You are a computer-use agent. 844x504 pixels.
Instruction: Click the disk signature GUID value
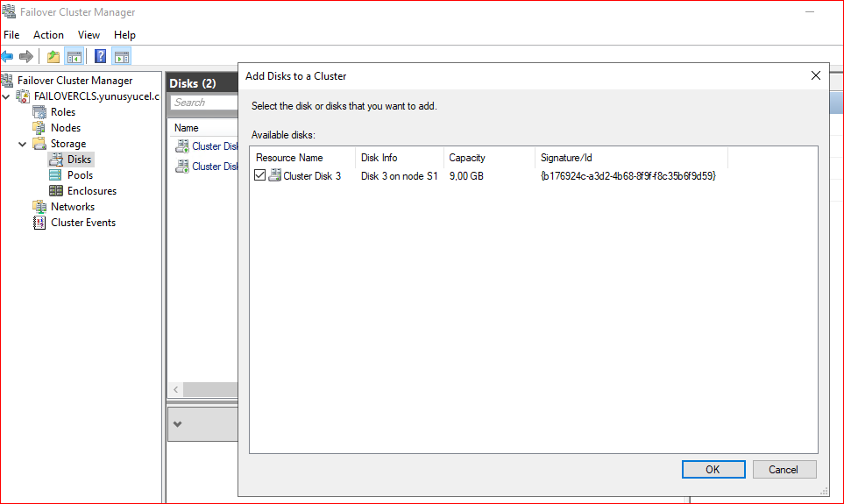point(628,175)
